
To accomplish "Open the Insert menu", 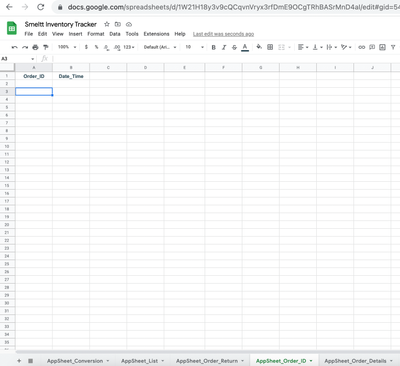I will pyautogui.click(x=75, y=34).
